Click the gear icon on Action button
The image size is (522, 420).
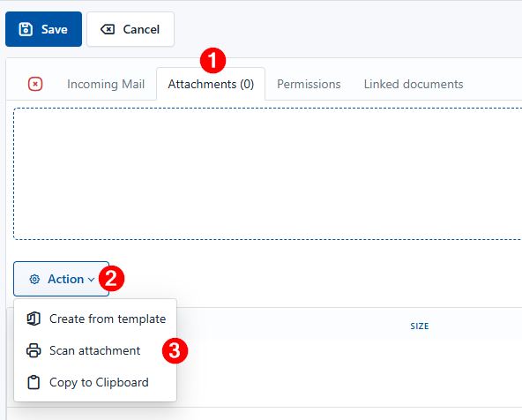34,279
